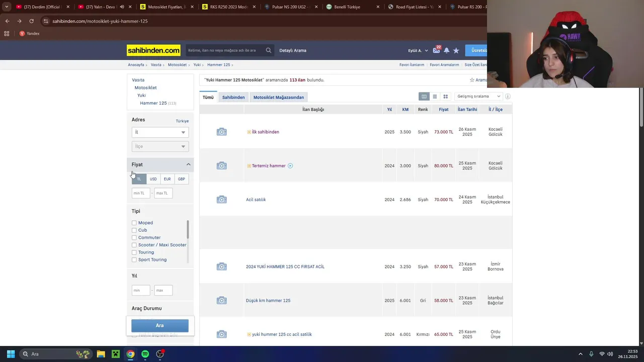Open the messages envelope icon with badge
The width and height of the screenshot is (644, 362).
(436, 50)
